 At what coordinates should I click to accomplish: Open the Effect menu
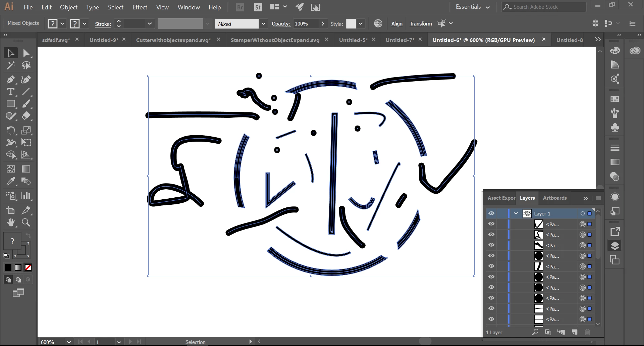[140, 7]
